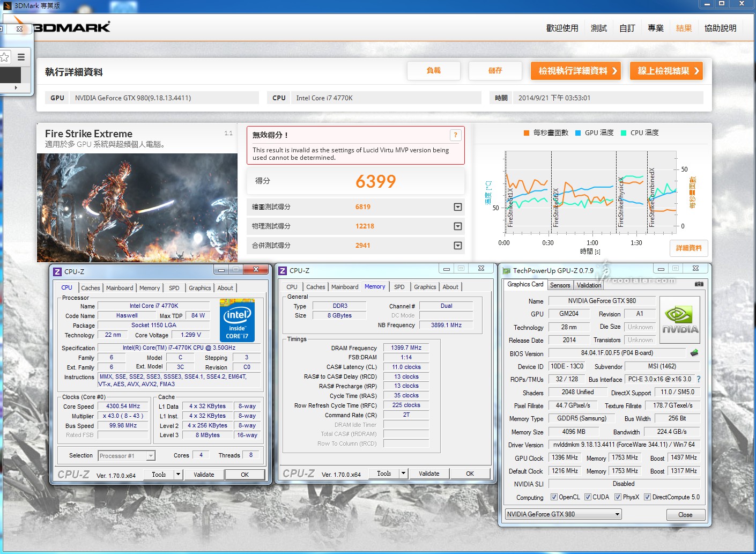Switch to Validation tab in GPU-Z
The width and height of the screenshot is (756, 554).
589,285
